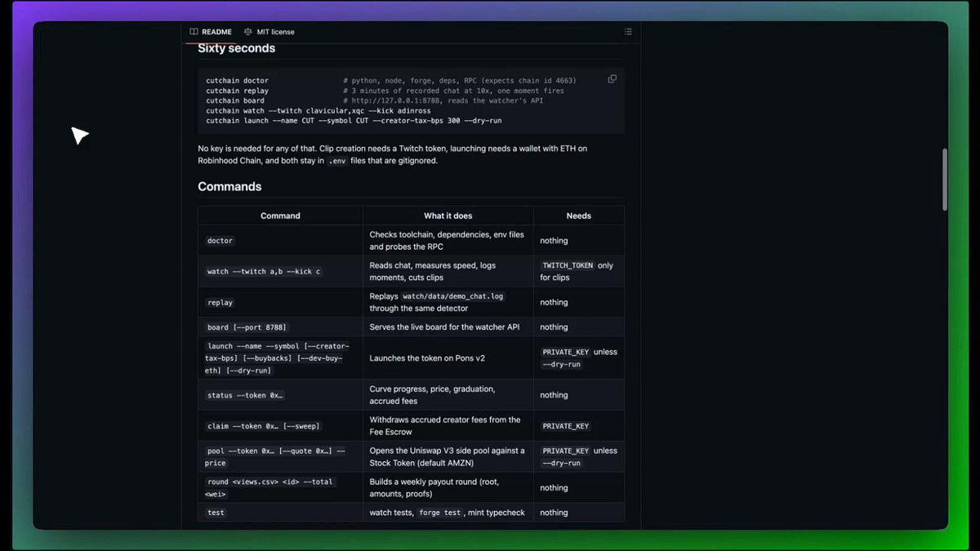Viewport: 980px width, 551px height.
Task: Click the "pool --token 0x…" command cell
Action: click(x=280, y=457)
